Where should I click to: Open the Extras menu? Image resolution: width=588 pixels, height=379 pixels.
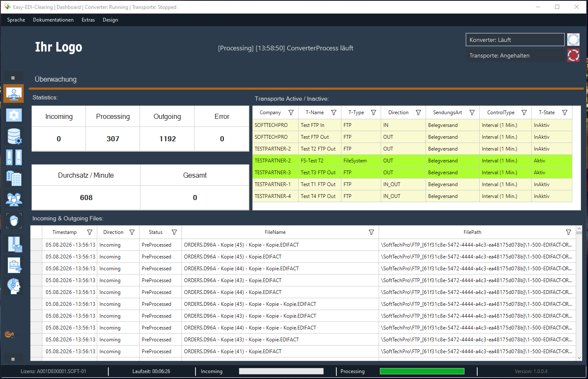(x=88, y=20)
